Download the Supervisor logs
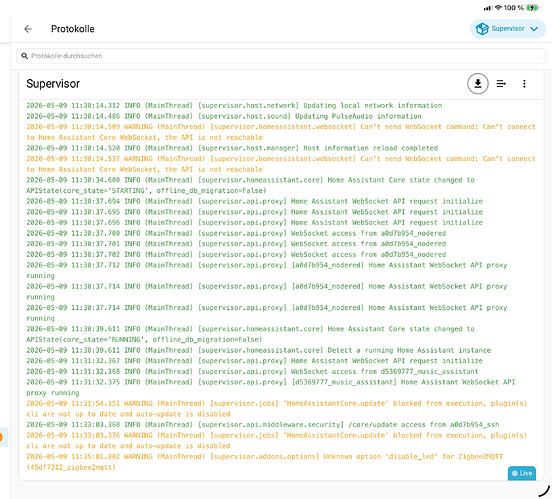 coord(478,83)
